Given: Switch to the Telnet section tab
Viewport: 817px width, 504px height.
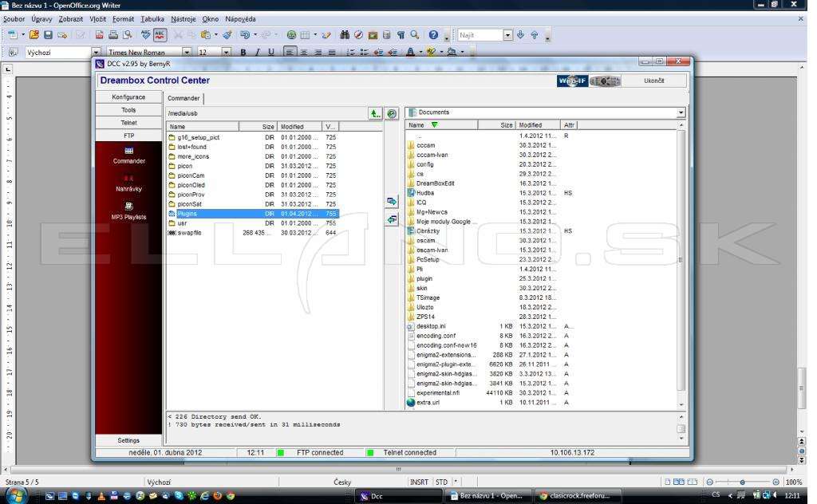Looking at the screenshot, I should [128, 123].
